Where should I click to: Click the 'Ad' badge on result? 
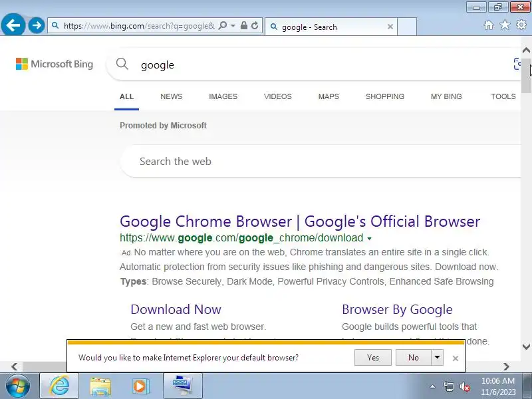pos(126,253)
